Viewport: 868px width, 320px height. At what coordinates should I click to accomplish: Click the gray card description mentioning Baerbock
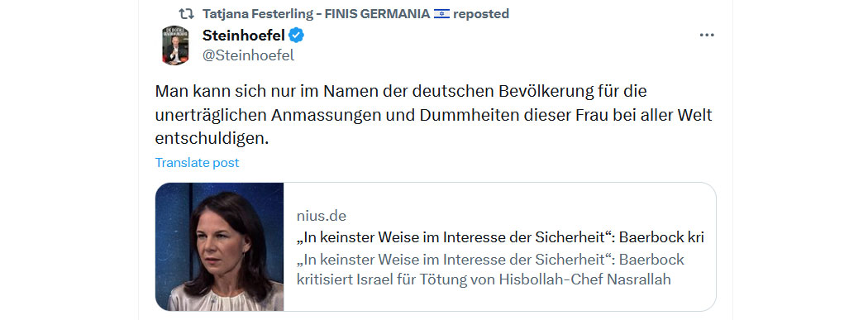click(490, 269)
